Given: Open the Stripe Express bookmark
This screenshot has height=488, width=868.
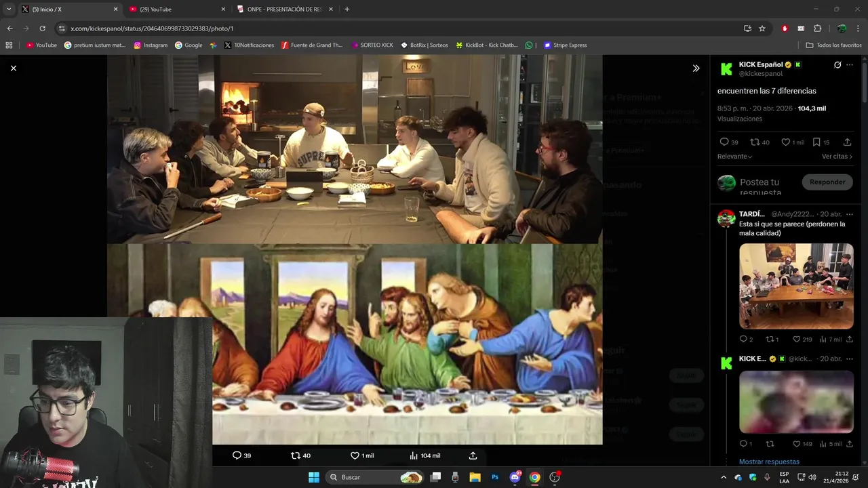Looking at the screenshot, I should point(566,45).
